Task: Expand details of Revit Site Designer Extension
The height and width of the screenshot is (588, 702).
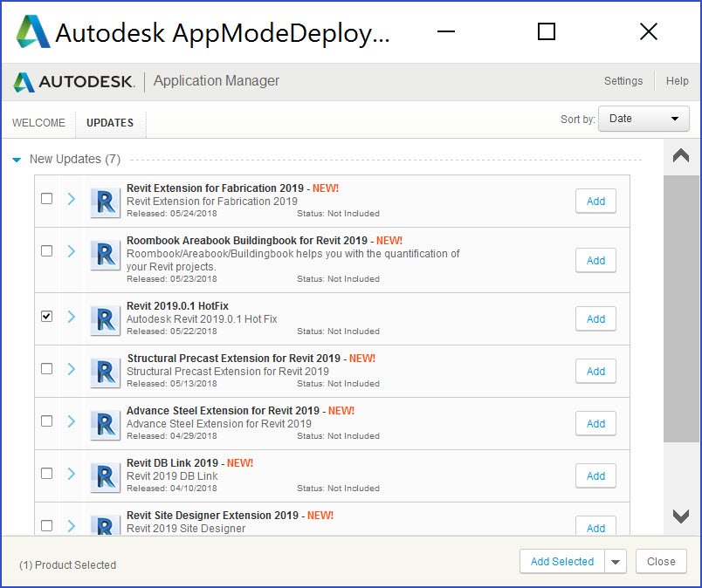Action: click(72, 526)
